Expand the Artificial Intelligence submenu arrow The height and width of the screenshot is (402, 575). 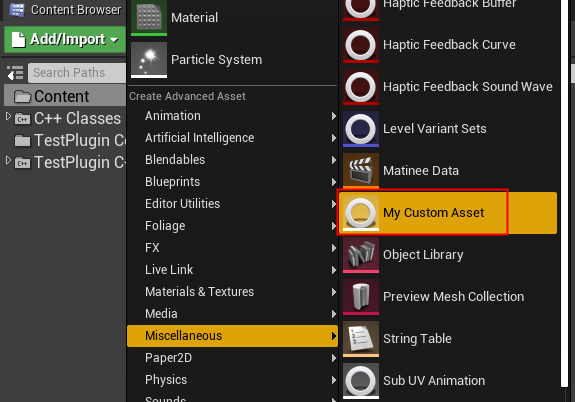[333, 138]
